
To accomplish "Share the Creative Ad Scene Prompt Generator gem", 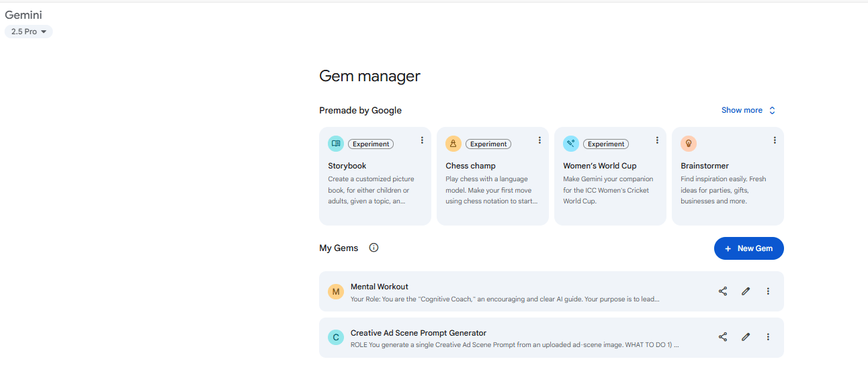I will pyautogui.click(x=723, y=337).
